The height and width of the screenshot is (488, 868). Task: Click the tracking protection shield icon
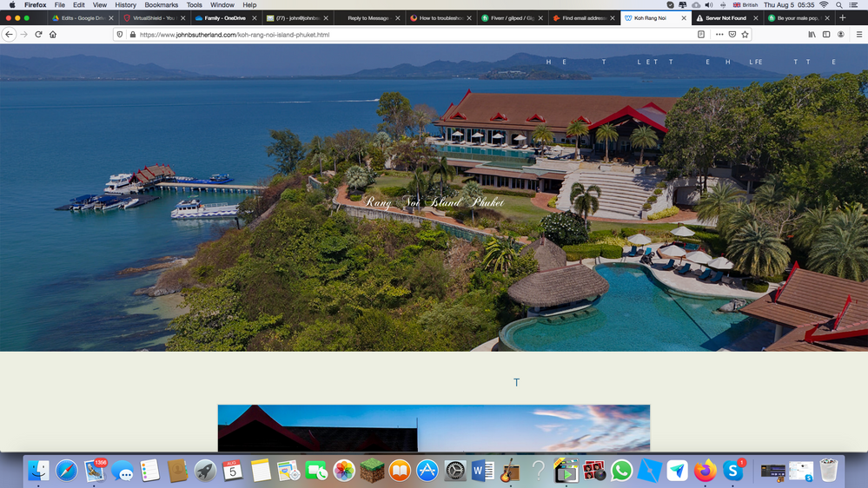[120, 35]
